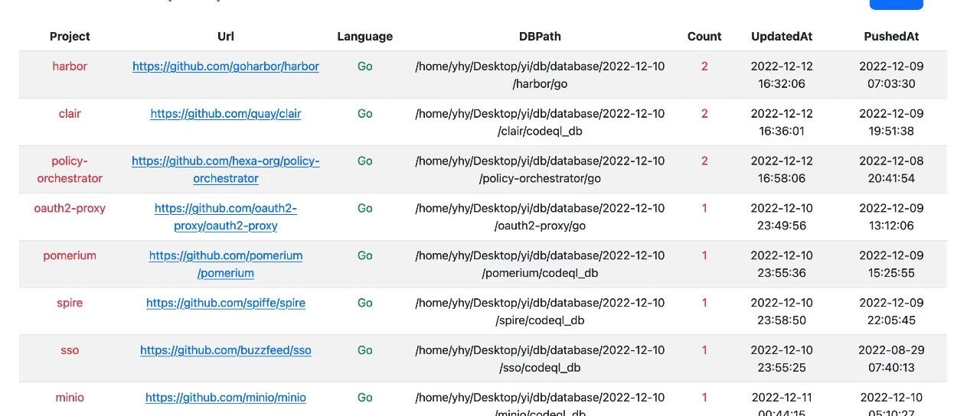Select the sso project name
Viewport: 980px width, 416px height.
click(70, 351)
